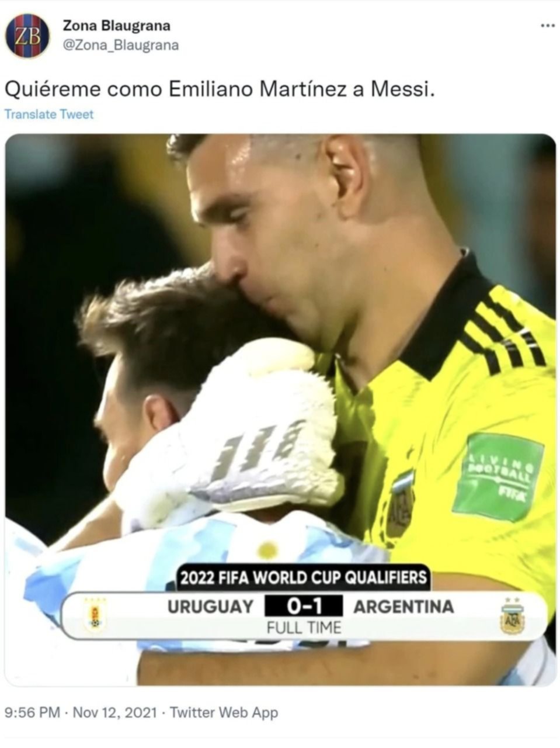Open the ZB profile avatar
This screenshot has height=748, width=560.
27,36
